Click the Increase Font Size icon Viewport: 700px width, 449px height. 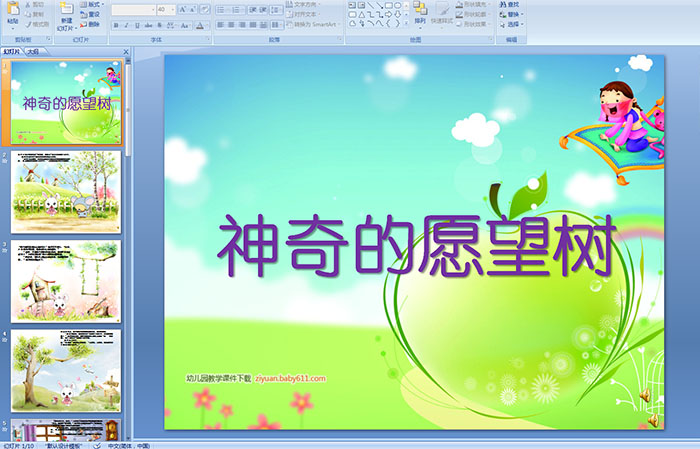182,9
